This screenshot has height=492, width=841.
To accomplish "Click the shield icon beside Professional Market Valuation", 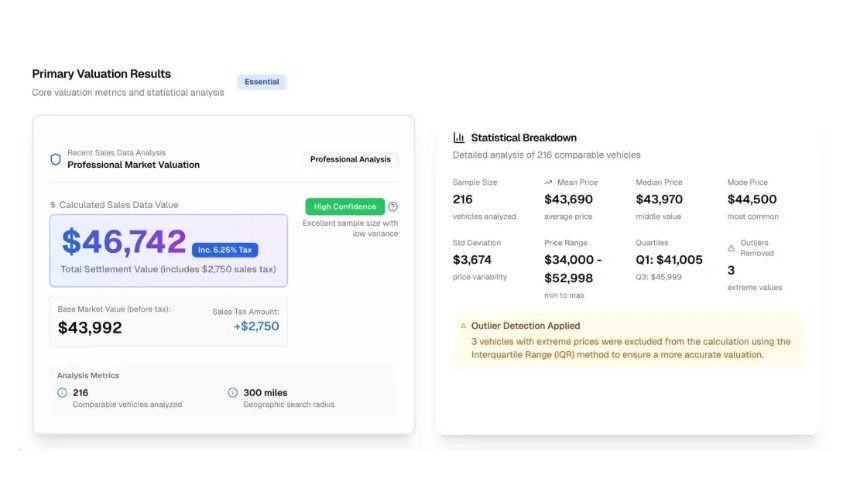I will click(x=55, y=159).
